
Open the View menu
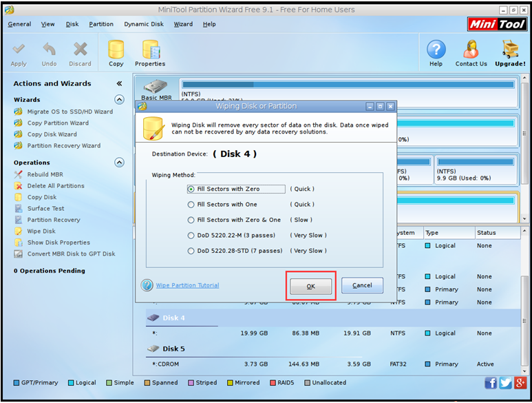(x=48, y=24)
